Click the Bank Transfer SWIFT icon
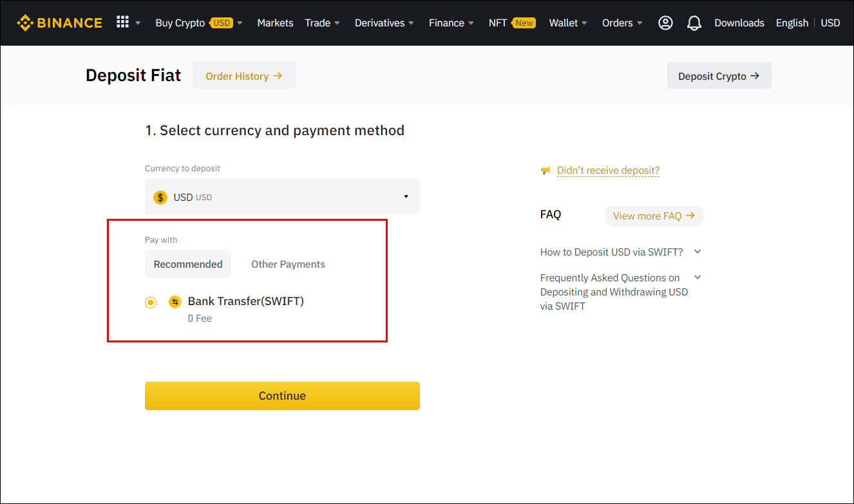Viewport: 854px width, 504px height. click(x=175, y=301)
